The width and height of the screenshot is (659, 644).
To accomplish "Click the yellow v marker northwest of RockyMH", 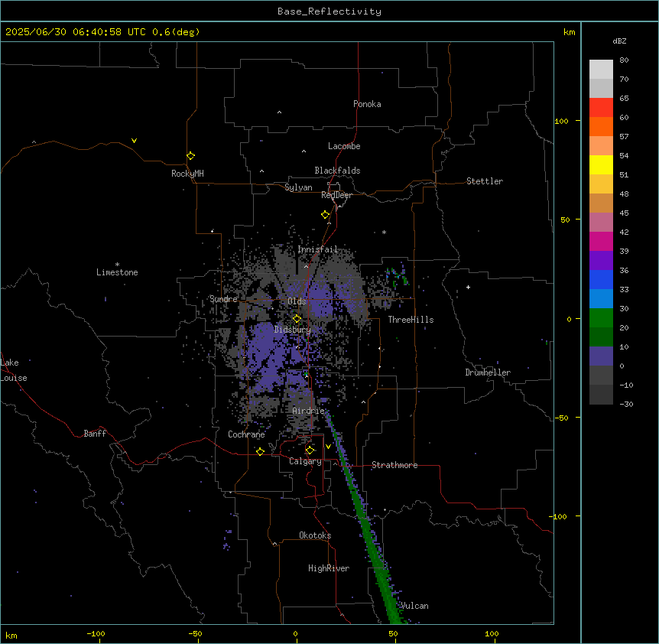I will 134,141.
